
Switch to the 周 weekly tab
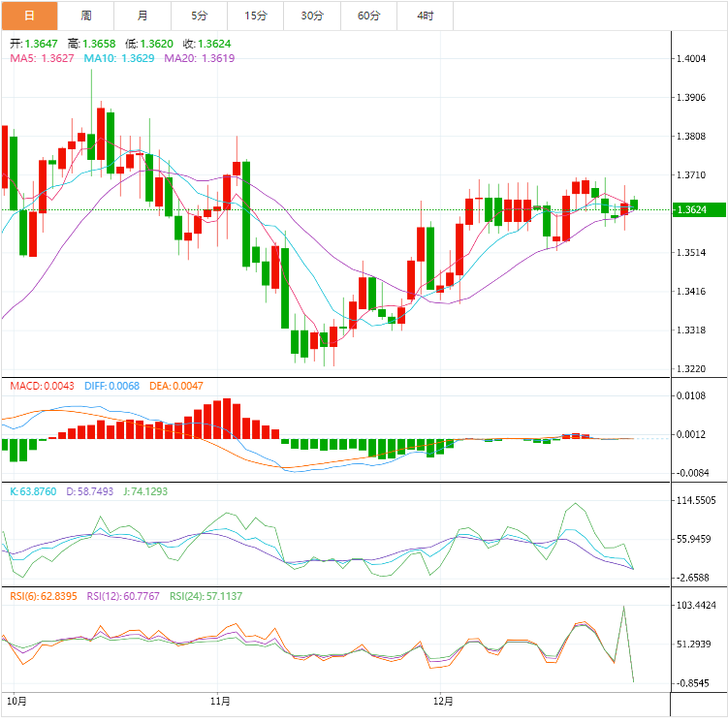point(86,16)
